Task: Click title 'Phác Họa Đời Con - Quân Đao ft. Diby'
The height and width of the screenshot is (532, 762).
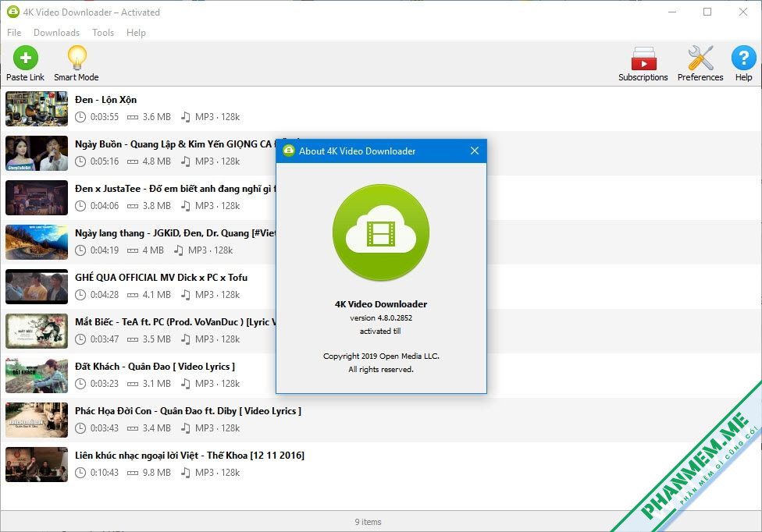Action: (x=155, y=411)
